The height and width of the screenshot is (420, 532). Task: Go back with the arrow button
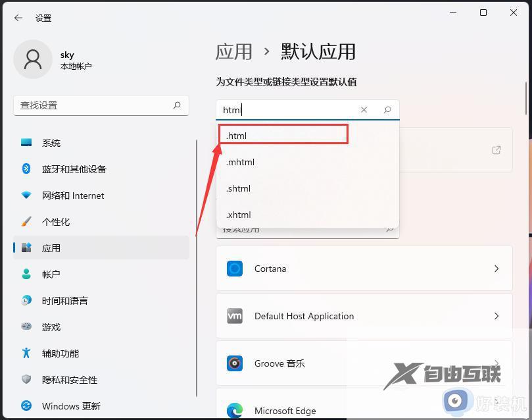click(x=18, y=18)
